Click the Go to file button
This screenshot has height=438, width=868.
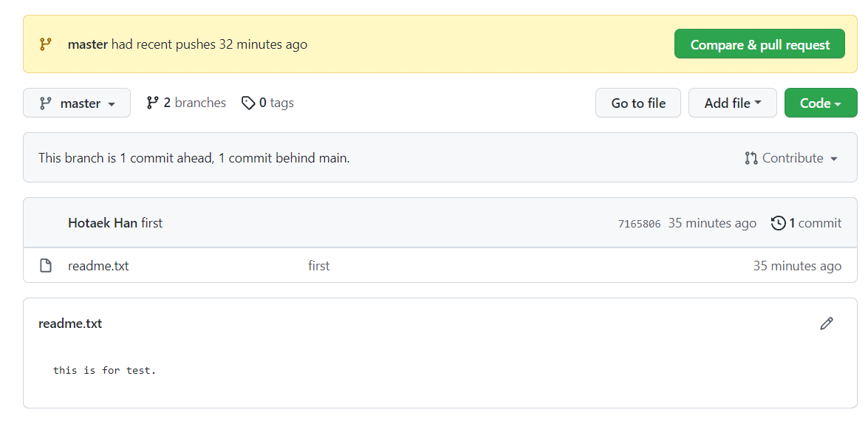click(x=638, y=103)
